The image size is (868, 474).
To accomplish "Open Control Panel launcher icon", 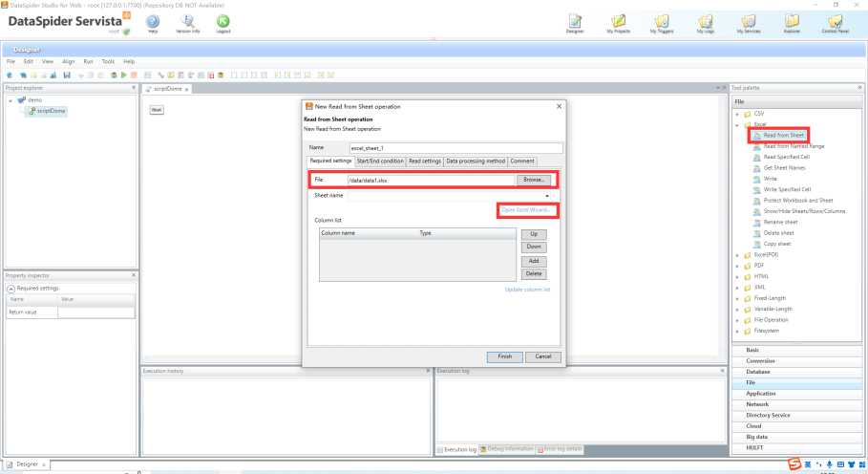I will (x=836, y=23).
